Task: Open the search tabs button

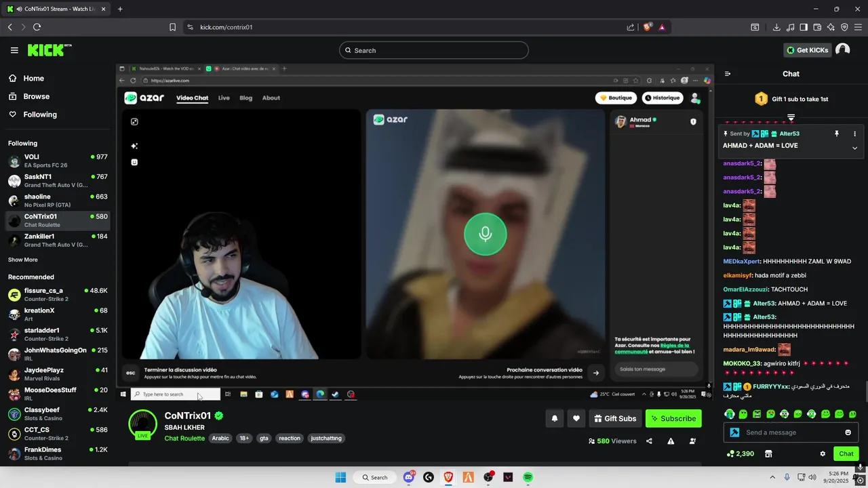Action: click(755, 27)
